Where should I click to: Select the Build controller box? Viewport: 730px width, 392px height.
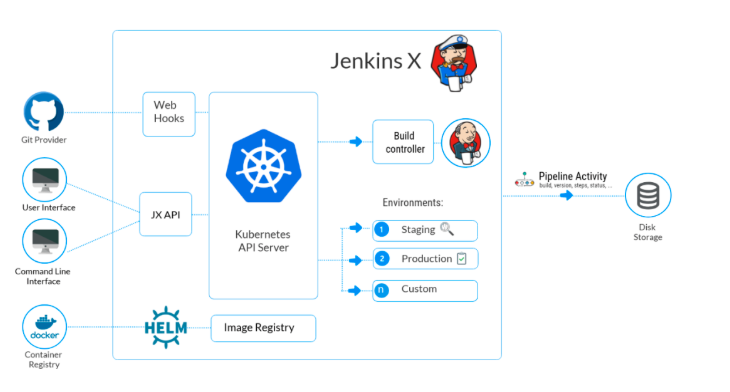click(x=403, y=142)
